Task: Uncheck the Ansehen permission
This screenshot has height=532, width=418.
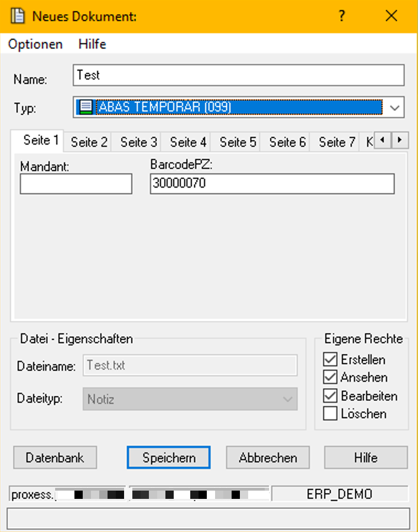Action: tap(330, 377)
